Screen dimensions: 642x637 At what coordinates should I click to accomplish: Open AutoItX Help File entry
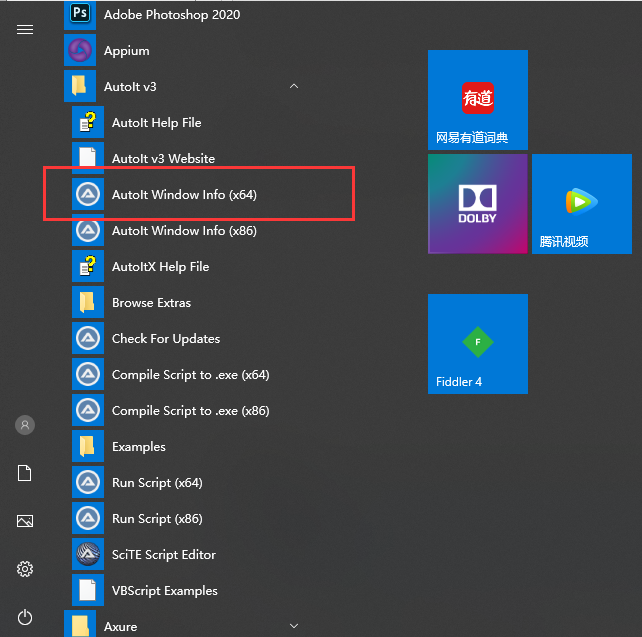click(160, 267)
